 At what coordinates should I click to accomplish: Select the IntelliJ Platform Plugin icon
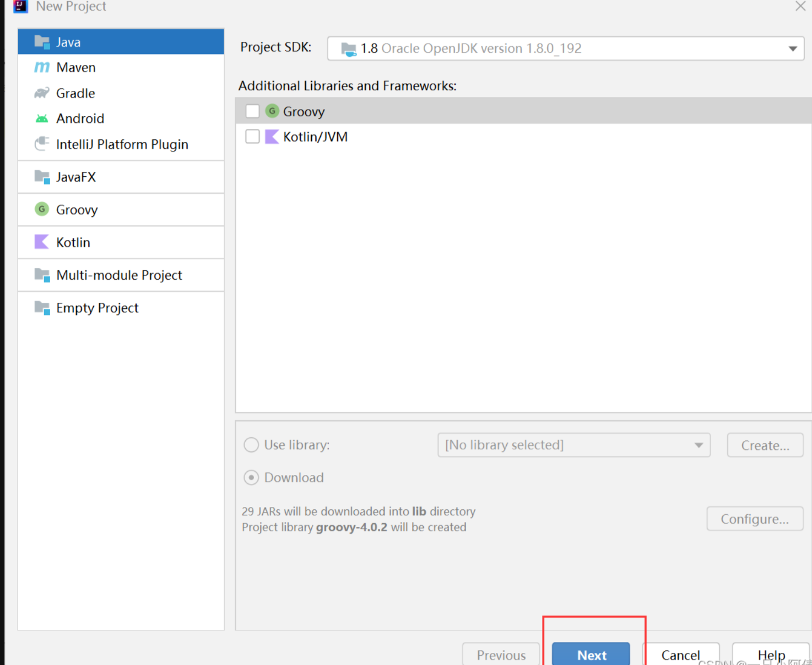click(42, 144)
